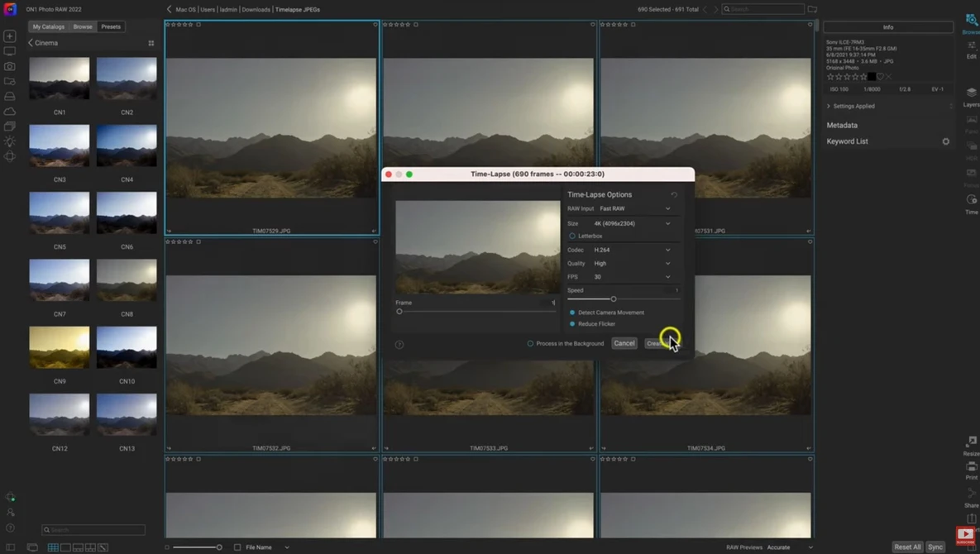Click reset icon in Time-Lapse Options
980x554 pixels.
[x=674, y=195]
